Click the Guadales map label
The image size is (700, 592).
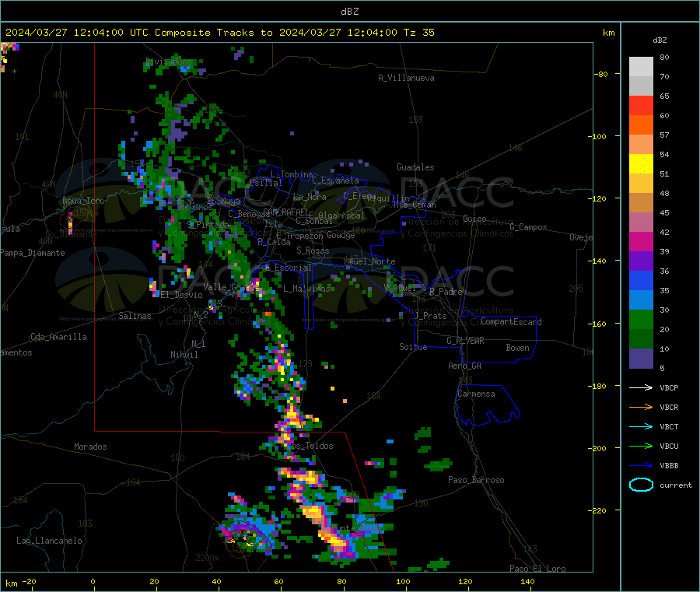415,167
